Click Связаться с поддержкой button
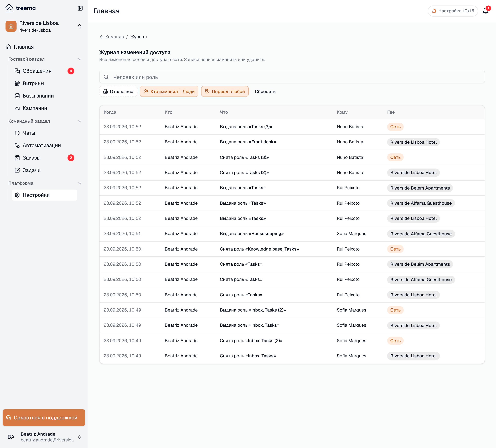 click(x=44, y=418)
